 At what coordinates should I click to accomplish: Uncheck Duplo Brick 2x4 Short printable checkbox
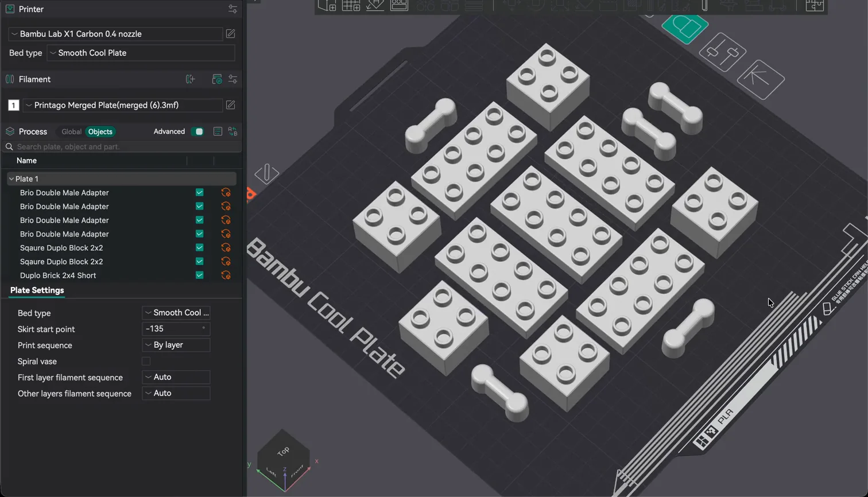pos(199,275)
